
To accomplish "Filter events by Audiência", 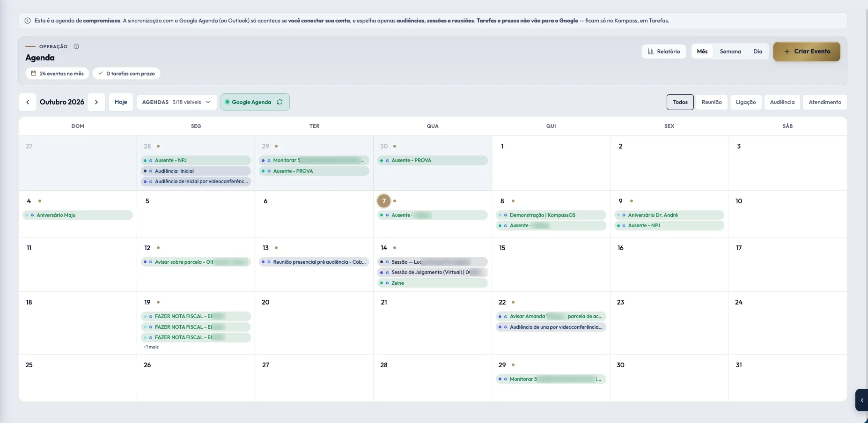I will coord(782,102).
